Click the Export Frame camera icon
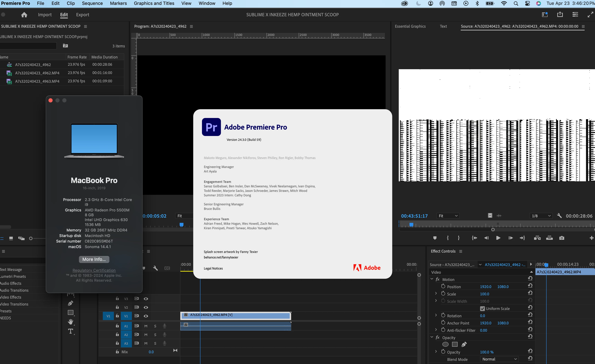 point(562,238)
